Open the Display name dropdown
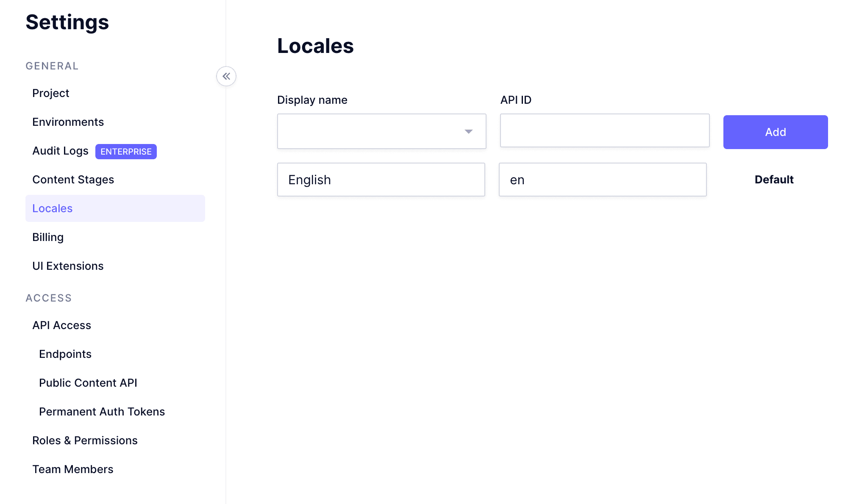The image size is (859, 504). (468, 132)
